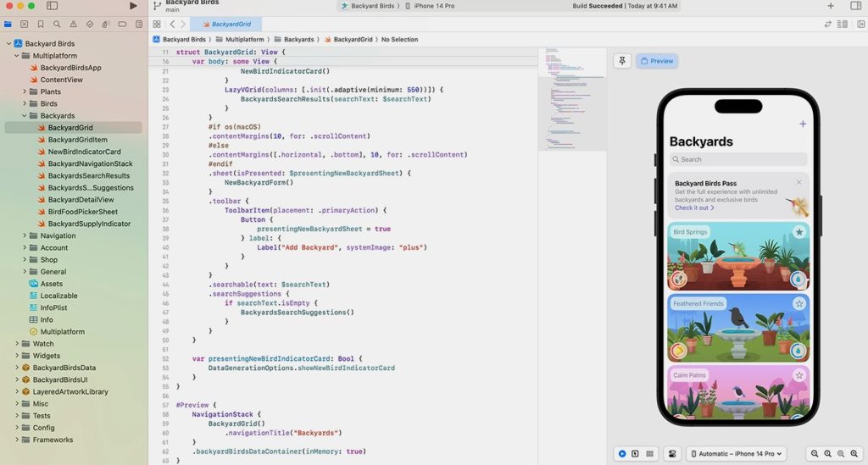Pin the preview with the pin icon
This screenshot has height=465, width=868.
point(622,61)
